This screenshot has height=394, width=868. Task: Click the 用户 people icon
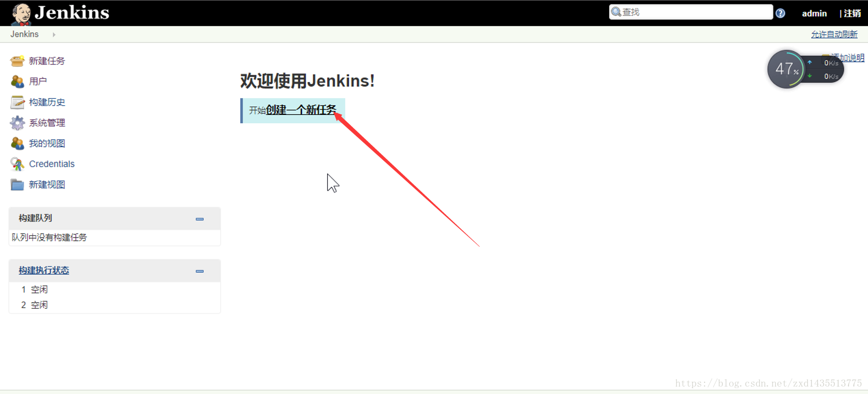pyautogui.click(x=17, y=81)
